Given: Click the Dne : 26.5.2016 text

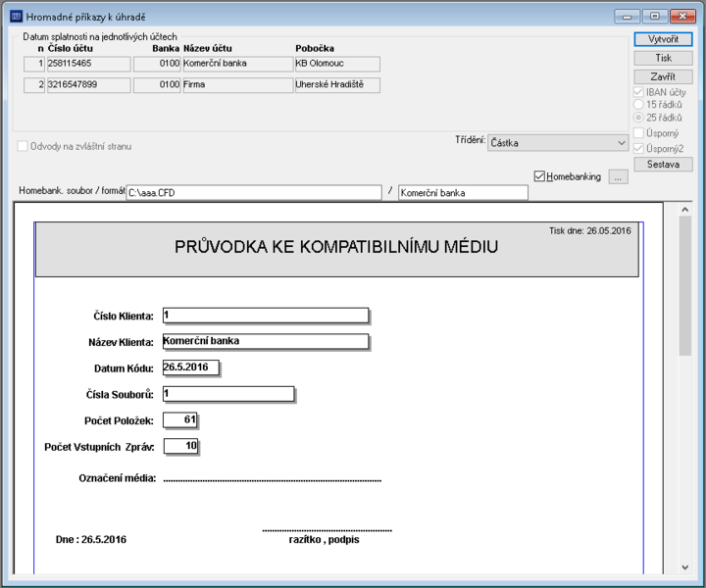Looking at the screenshot, I should pyautogui.click(x=91, y=539).
